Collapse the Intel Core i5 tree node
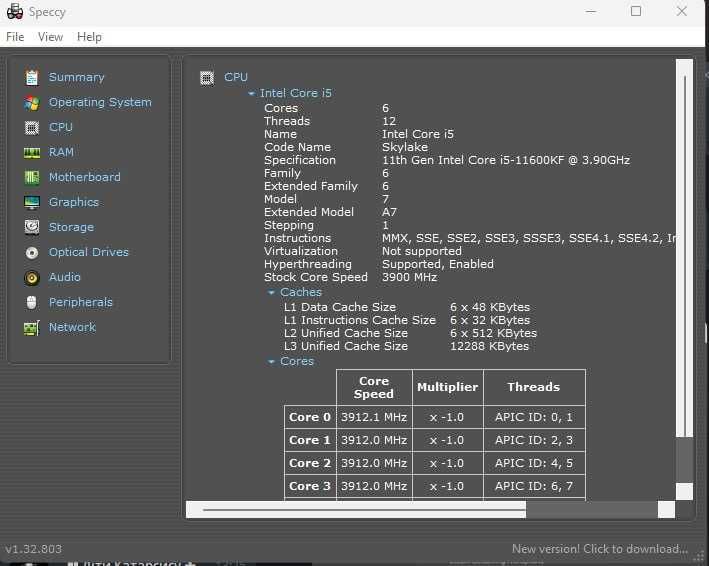This screenshot has width=709, height=566. pyautogui.click(x=251, y=94)
